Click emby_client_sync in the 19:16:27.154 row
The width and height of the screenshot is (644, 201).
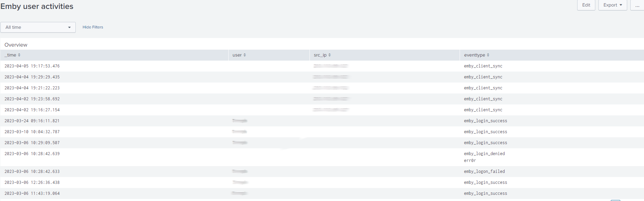pos(483,110)
